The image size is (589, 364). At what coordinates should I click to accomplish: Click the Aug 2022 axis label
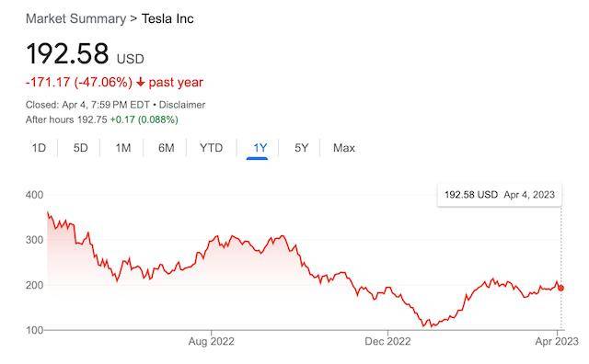(211, 341)
